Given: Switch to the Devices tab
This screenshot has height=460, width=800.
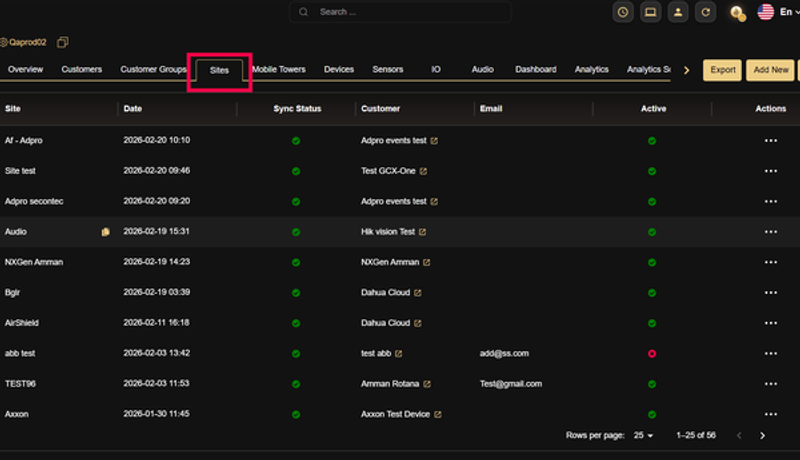Looking at the screenshot, I should pyautogui.click(x=339, y=69).
